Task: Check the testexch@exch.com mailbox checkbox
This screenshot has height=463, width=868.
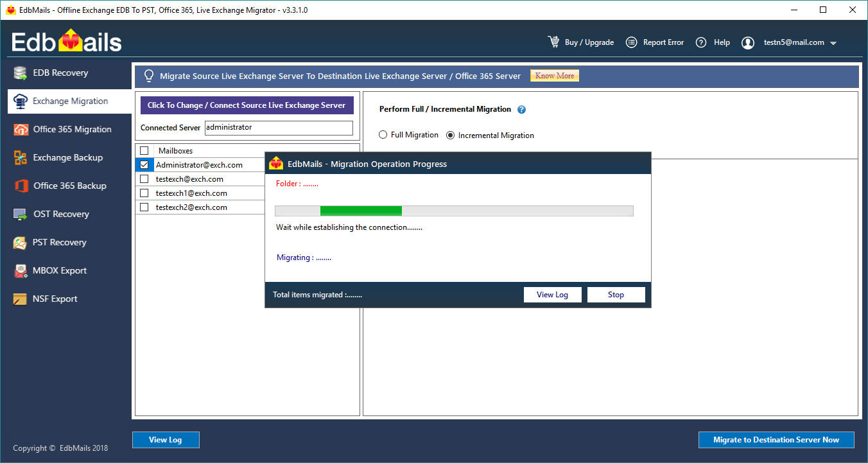Action: point(144,179)
